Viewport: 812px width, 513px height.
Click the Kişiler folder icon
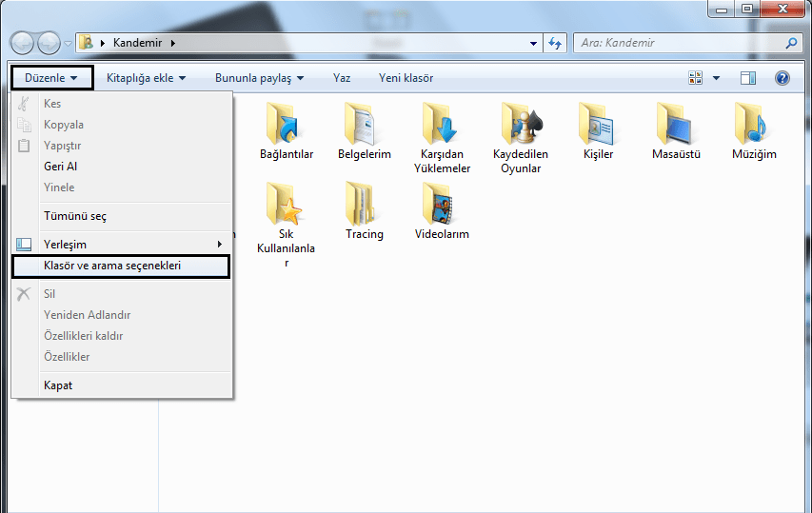(x=598, y=125)
